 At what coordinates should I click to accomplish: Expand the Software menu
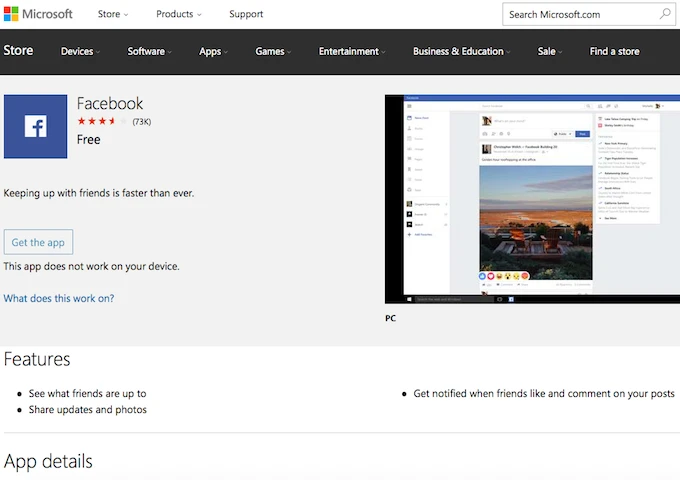tap(149, 51)
